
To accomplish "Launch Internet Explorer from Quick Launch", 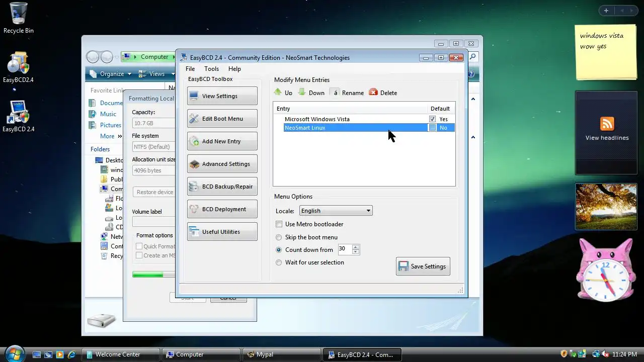I will click(71, 354).
